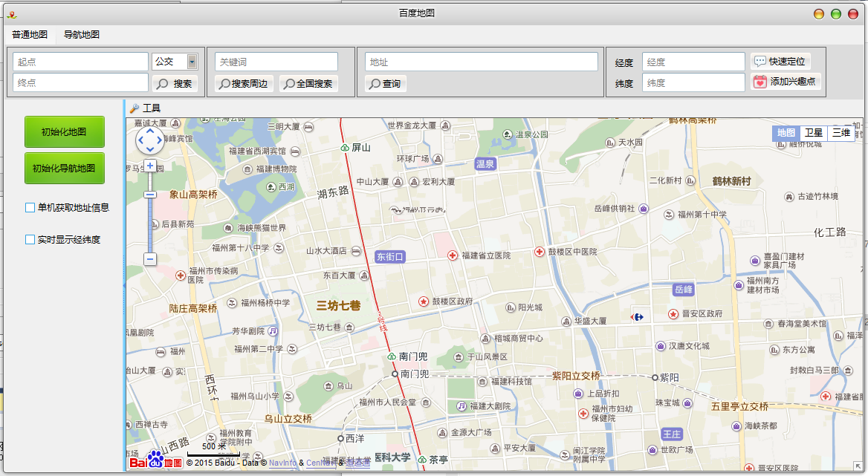
Task: Click the 福建省立医院 hospital icon
Action: tap(453, 255)
